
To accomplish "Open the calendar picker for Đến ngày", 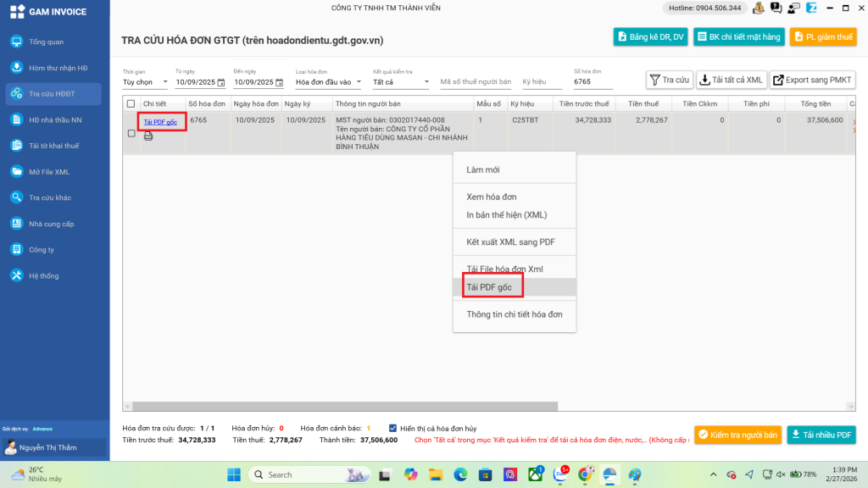I will (280, 82).
